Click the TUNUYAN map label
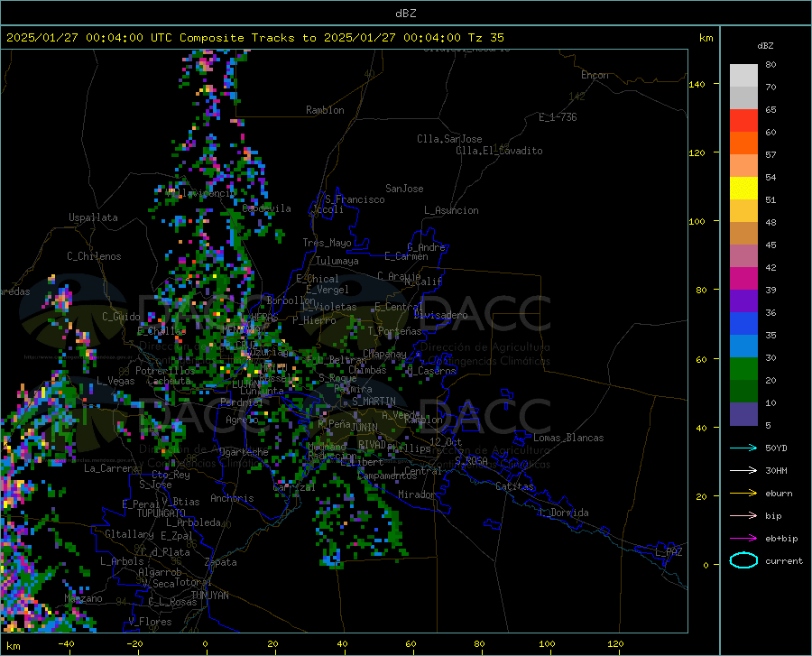The width and height of the screenshot is (812, 656). tap(209, 596)
